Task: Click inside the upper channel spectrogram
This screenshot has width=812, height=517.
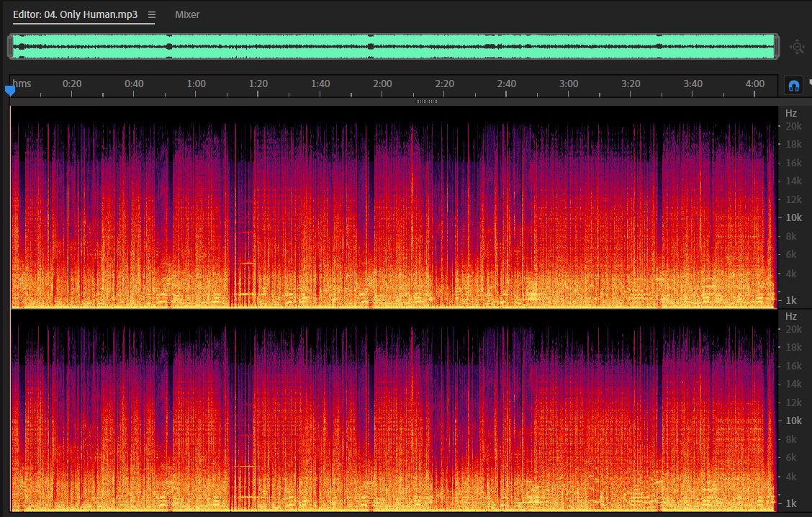Action: 394,207
